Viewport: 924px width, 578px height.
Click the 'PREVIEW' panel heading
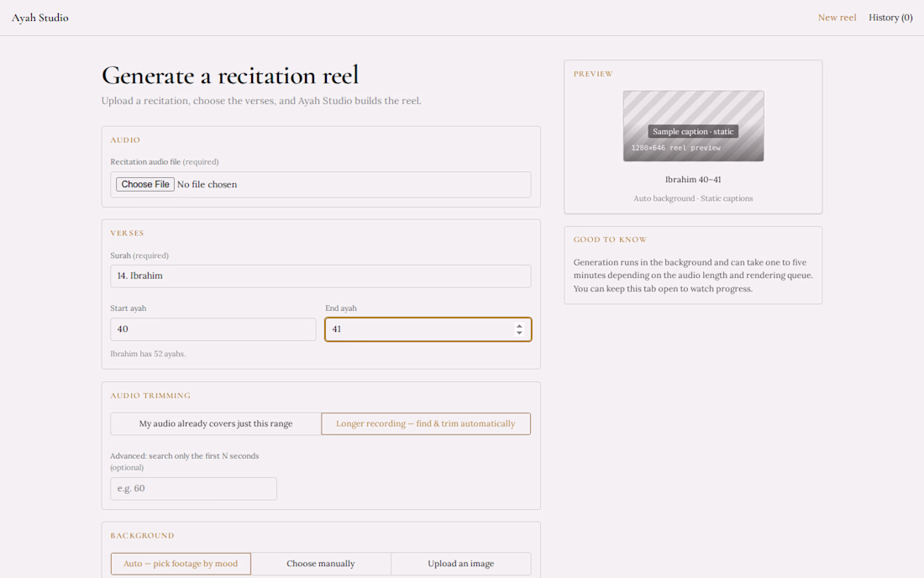coord(593,74)
